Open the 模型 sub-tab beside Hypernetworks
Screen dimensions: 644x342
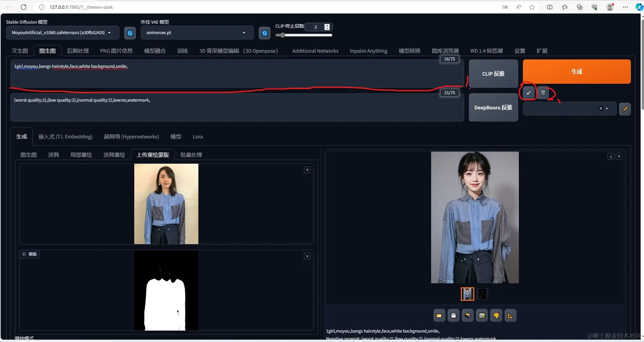pyautogui.click(x=176, y=136)
